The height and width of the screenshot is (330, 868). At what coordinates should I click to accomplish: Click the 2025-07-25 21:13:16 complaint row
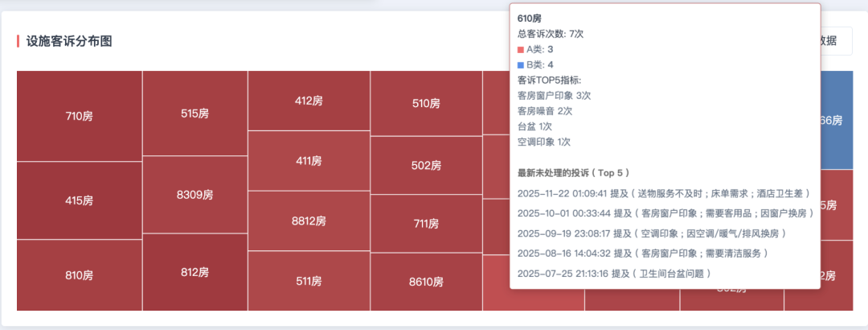(614, 274)
